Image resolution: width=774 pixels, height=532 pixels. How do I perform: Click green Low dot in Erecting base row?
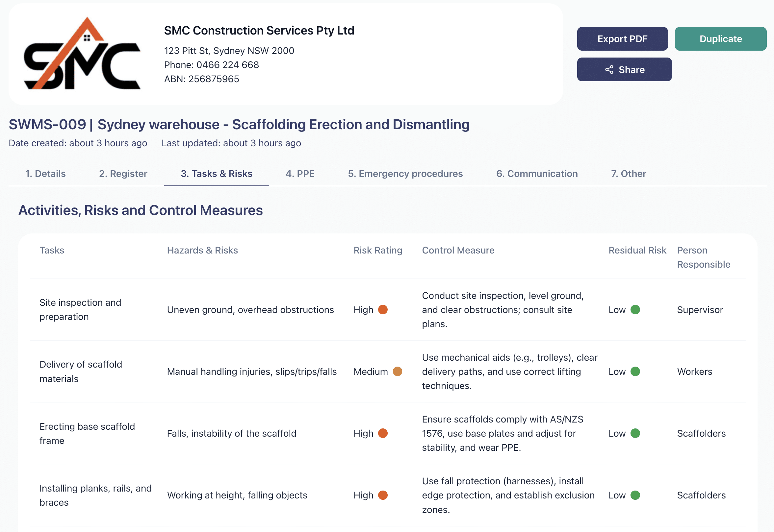[635, 433]
